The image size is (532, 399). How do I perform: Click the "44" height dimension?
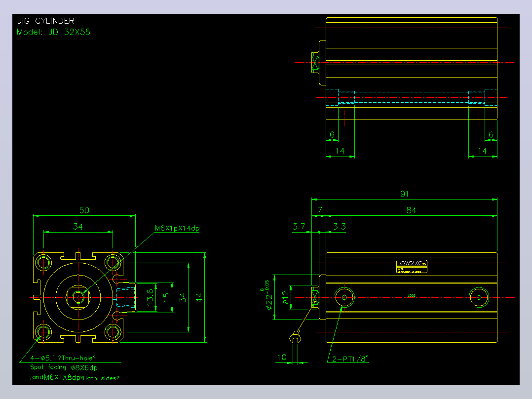pos(199,297)
